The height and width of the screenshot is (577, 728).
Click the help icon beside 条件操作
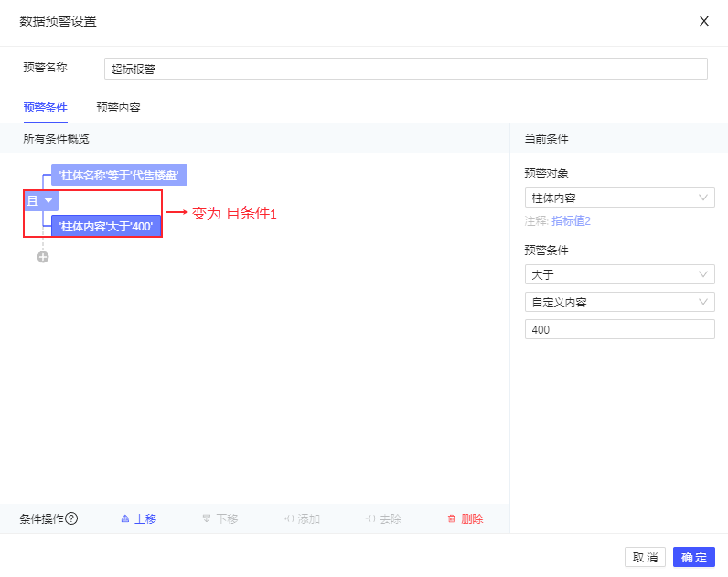pos(71,518)
